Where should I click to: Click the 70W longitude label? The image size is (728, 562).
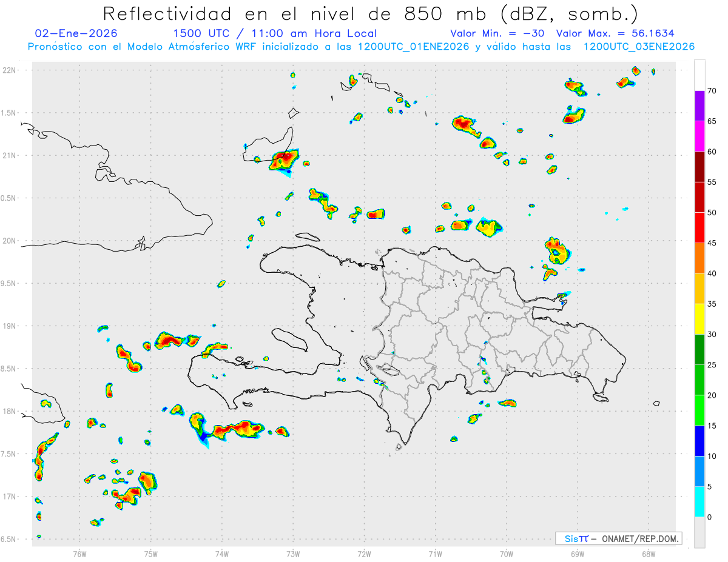(507, 554)
